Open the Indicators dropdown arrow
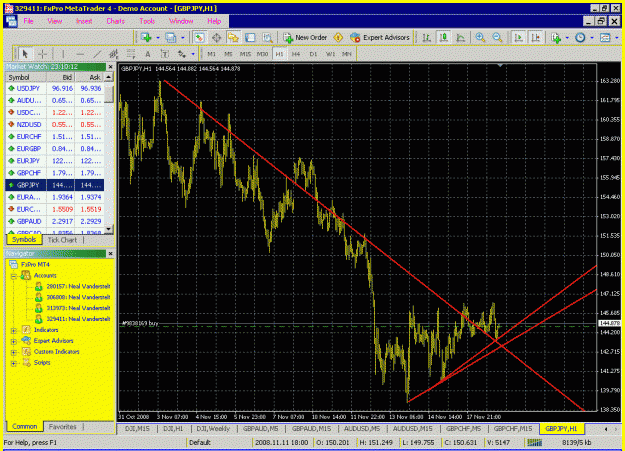Screen dimensions: 625x451 tap(567, 38)
